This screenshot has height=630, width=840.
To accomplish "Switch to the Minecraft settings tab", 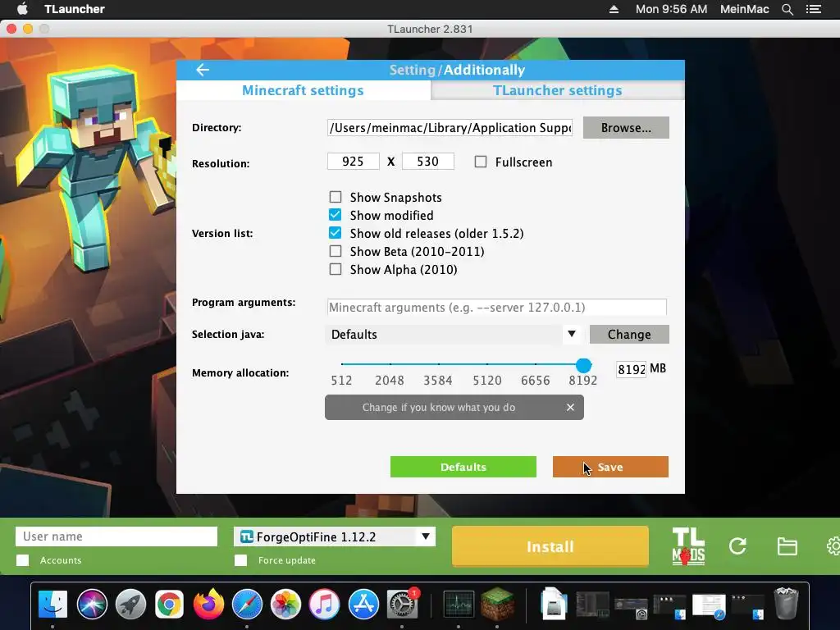I will [303, 90].
